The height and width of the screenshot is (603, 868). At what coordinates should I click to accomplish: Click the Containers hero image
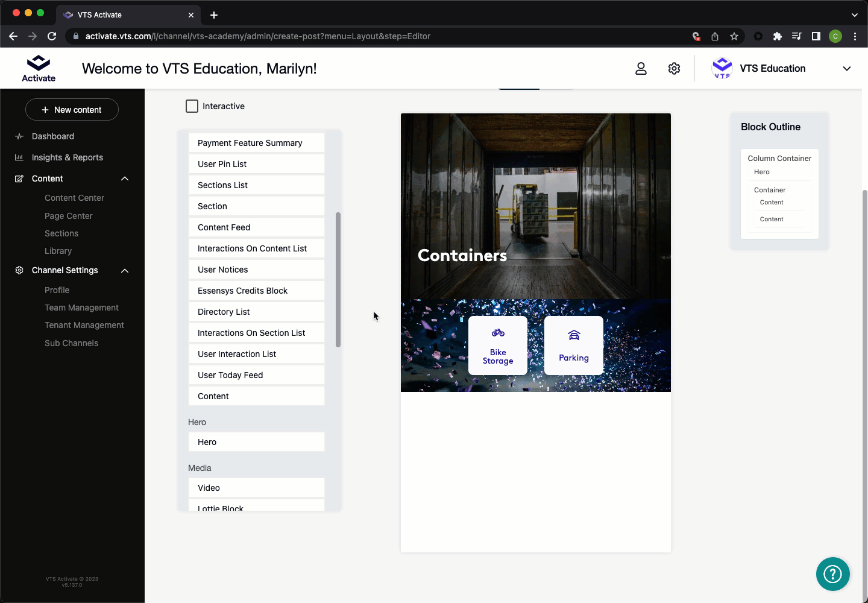click(x=536, y=206)
